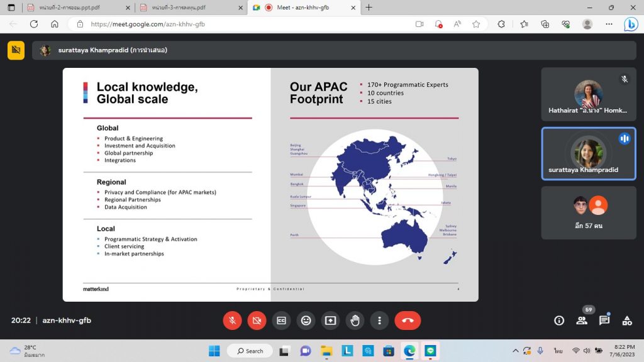Open the in-call chat panel

(x=604, y=321)
